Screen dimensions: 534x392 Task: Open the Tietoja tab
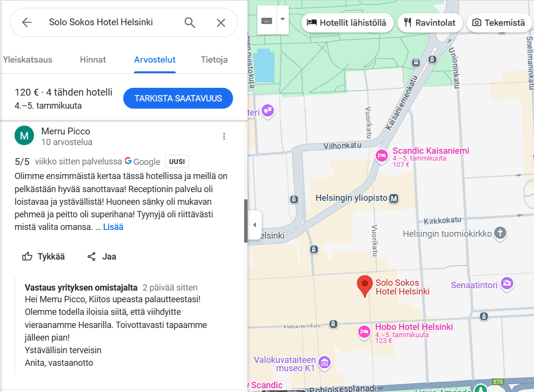click(x=214, y=60)
